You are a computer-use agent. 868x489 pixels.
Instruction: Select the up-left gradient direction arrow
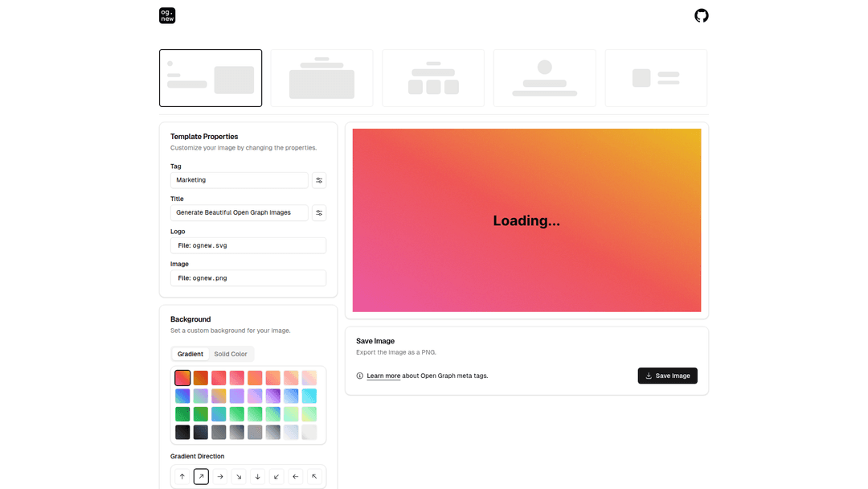click(314, 477)
